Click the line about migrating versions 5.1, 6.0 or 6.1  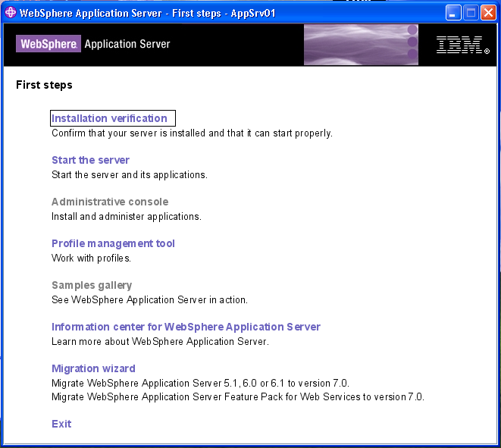200,383
